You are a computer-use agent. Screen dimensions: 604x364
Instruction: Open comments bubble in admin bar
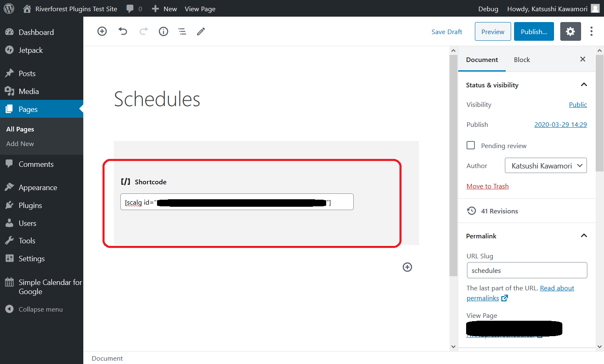[x=134, y=9]
